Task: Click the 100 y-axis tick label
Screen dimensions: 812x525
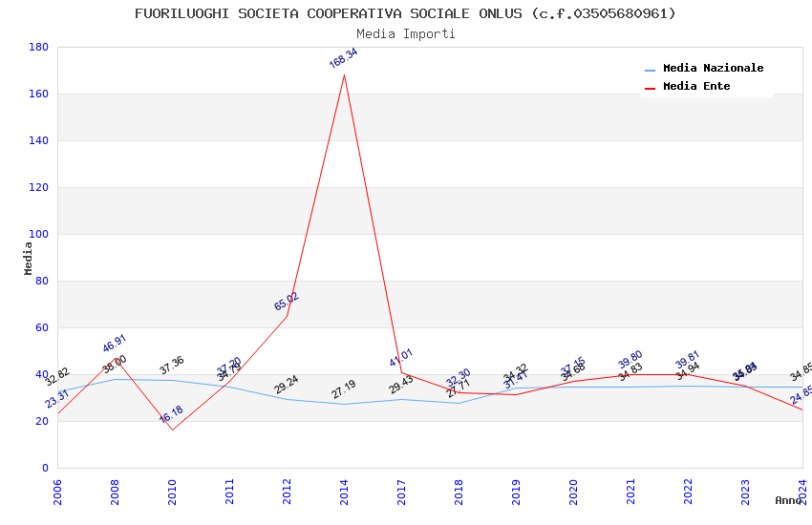Action: point(38,234)
